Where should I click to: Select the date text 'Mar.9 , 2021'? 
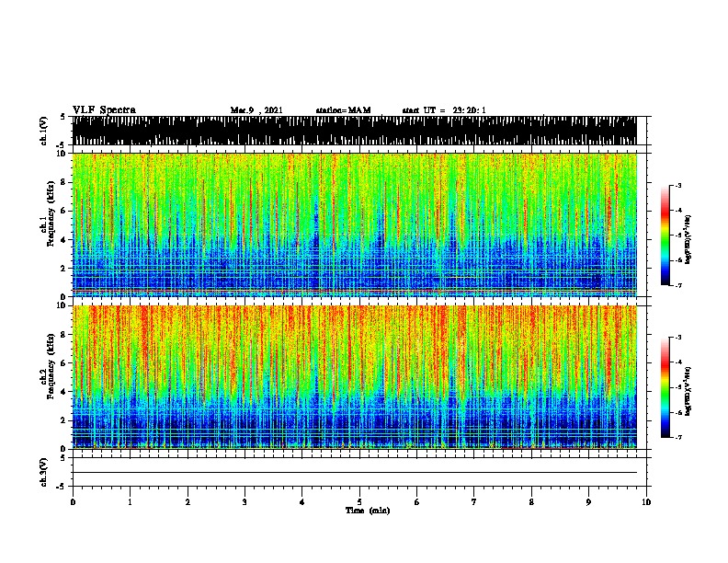coord(256,110)
